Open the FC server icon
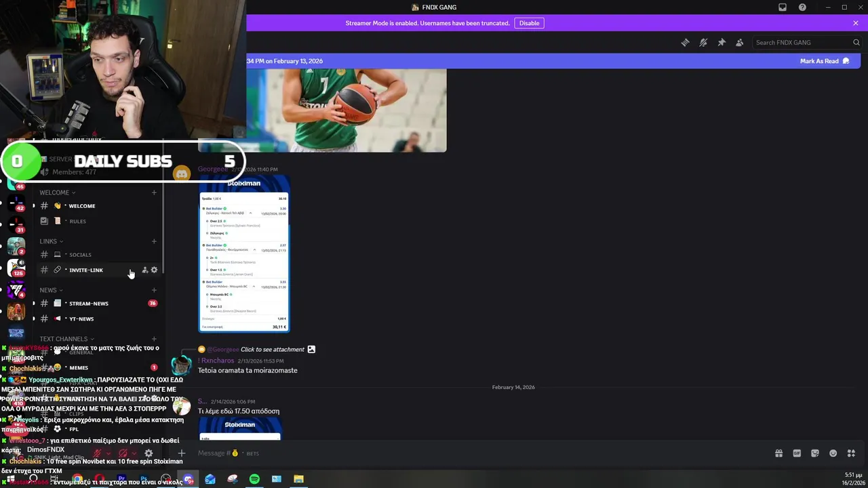 pos(16,290)
